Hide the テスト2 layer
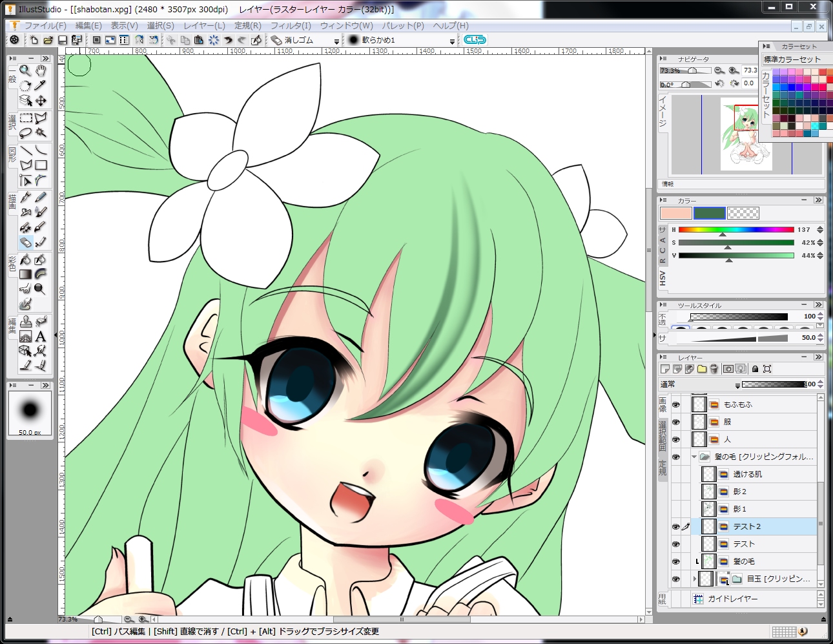 tap(676, 526)
